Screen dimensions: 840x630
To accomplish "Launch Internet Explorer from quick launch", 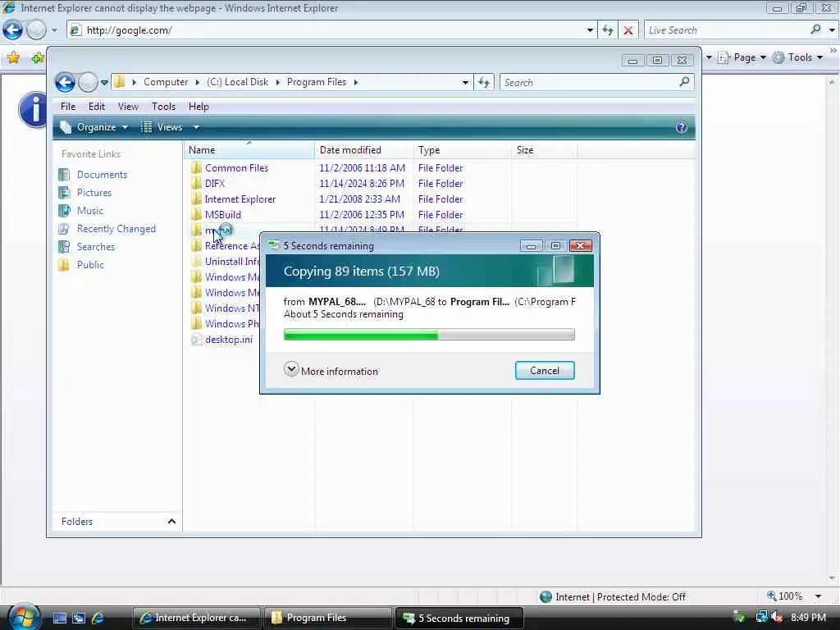I will (x=98, y=618).
